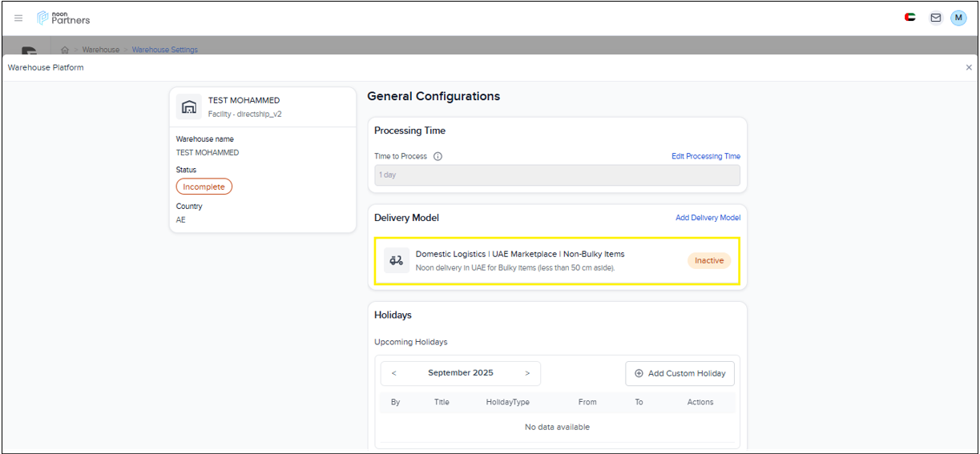The height and width of the screenshot is (454, 980).
Task: Click the noon Partners logo
Action: pyautogui.click(x=64, y=18)
